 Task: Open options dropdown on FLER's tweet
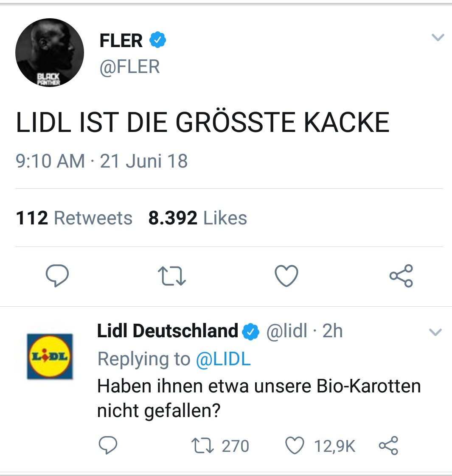click(x=438, y=38)
